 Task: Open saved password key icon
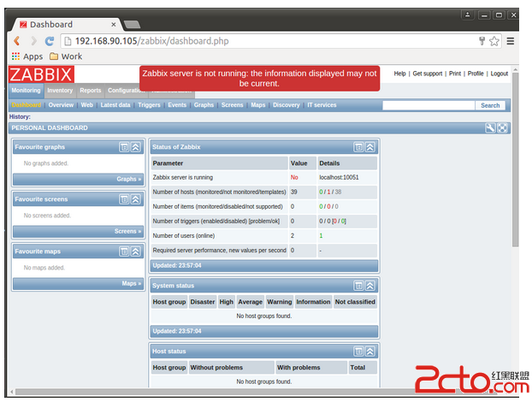482,41
